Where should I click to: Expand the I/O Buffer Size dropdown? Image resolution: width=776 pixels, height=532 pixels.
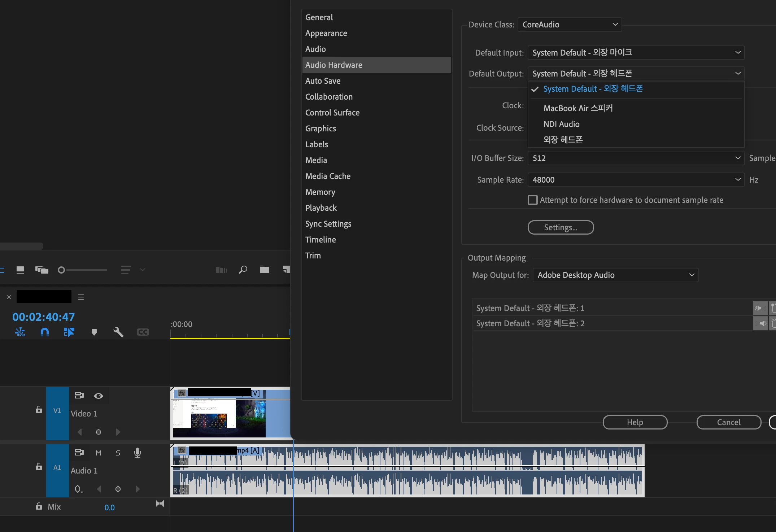636,158
